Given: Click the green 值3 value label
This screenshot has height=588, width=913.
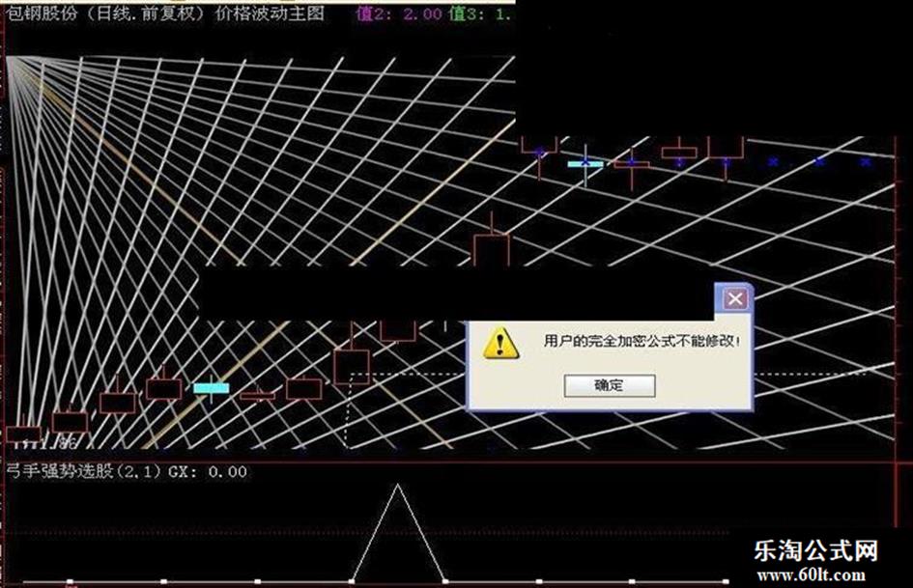Looking at the screenshot, I should tap(480, 14).
